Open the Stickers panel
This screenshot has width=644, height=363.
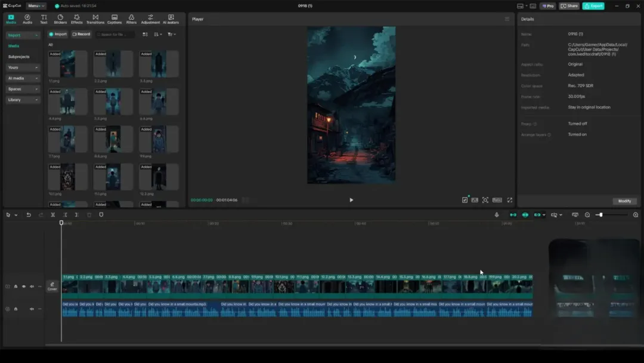point(60,19)
